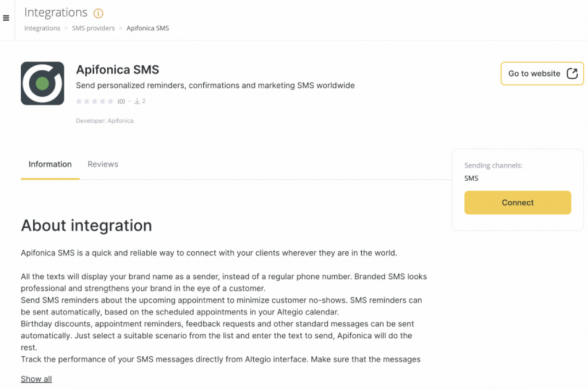Click the external link arrow icon
This screenshot has width=588, height=389.
click(572, 73)
